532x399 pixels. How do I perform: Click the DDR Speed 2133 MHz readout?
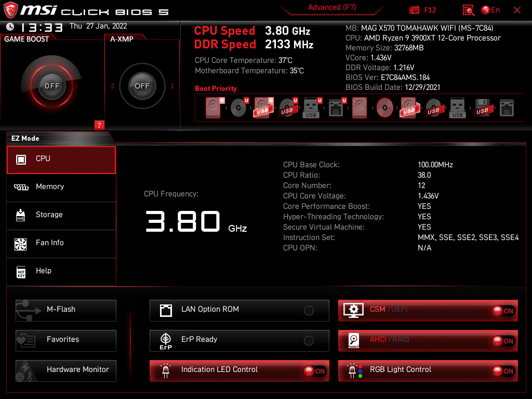click(254, 44)
